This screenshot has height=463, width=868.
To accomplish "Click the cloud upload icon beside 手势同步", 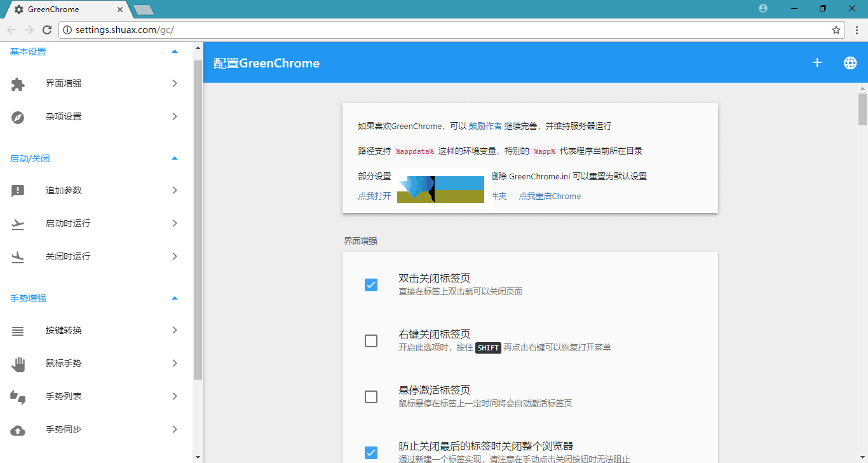I will (x=18, y=430).
